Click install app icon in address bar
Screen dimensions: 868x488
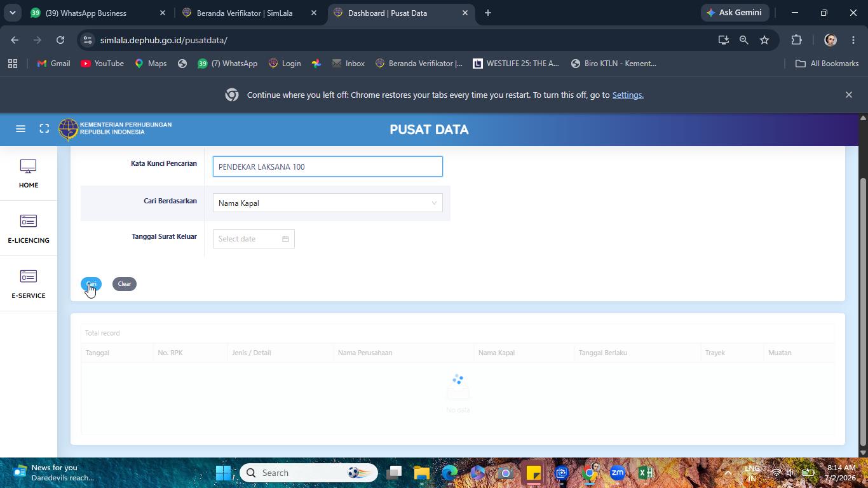723,40
